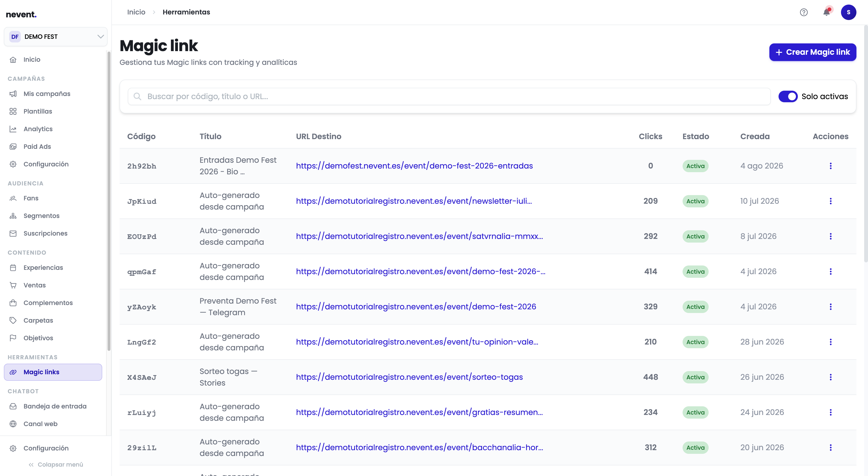Open actions menu for code X4SAeJ
Viewport: 868px width, 476px height.
pos(830,377)
